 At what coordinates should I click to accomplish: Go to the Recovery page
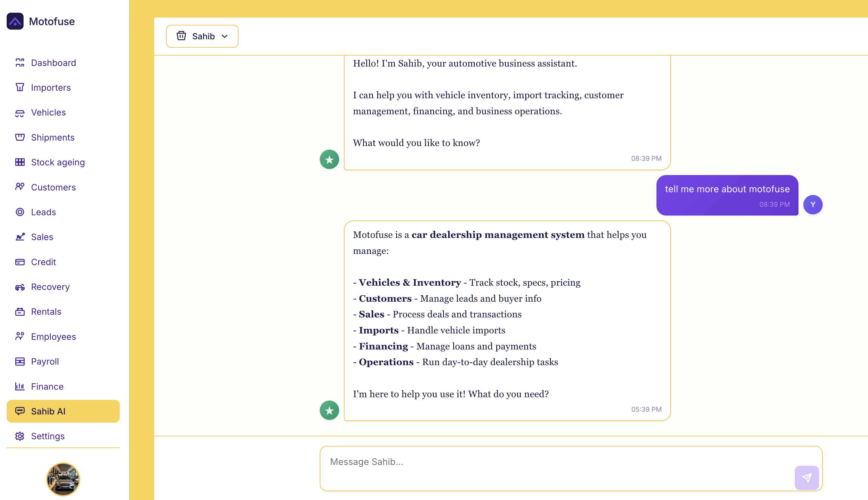point(63,287)
